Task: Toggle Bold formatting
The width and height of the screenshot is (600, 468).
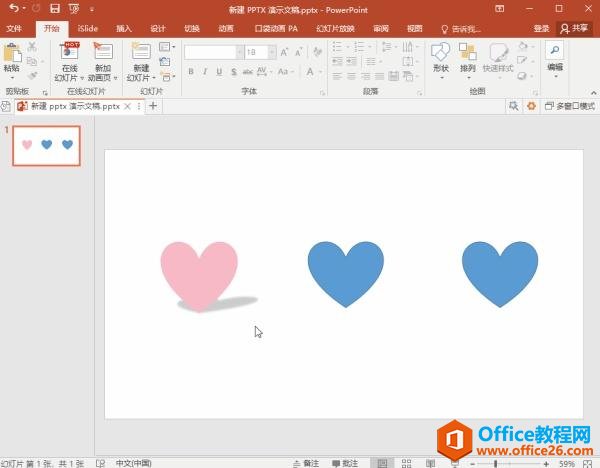Action: point(191,71)
